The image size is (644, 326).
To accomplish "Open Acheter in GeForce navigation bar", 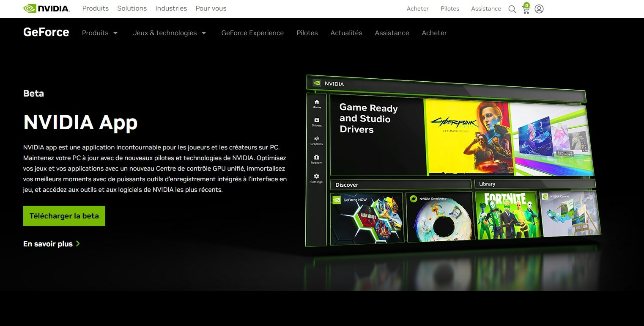I will tap(434, 33).
